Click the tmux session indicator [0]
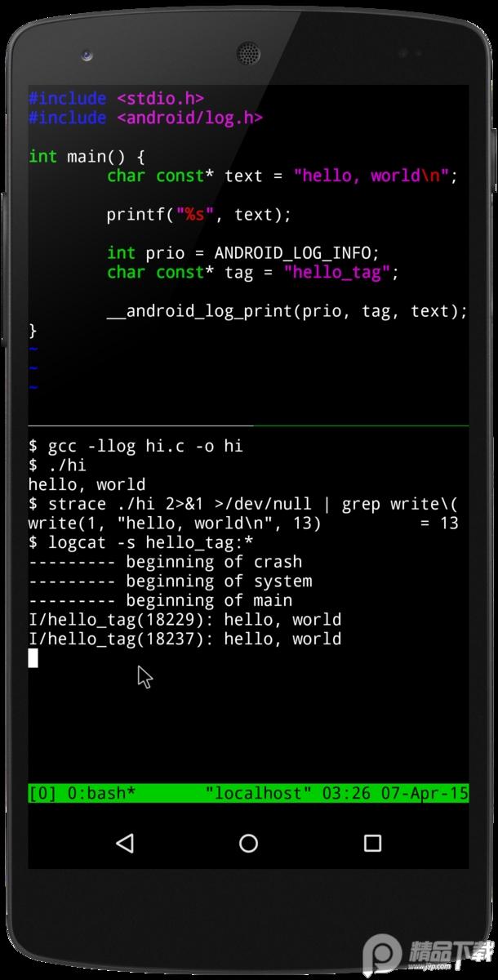This screenshot has width=498, height=980. tap(42, 793)
